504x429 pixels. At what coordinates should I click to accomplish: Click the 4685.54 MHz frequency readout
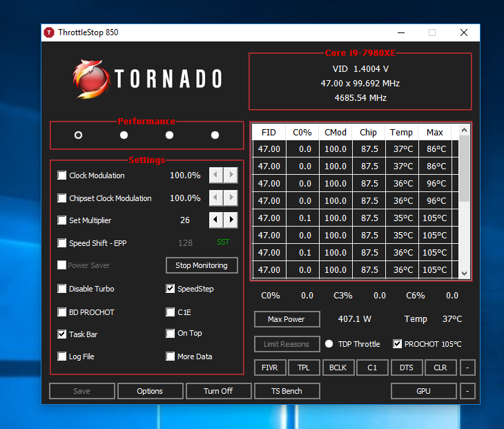360,98
